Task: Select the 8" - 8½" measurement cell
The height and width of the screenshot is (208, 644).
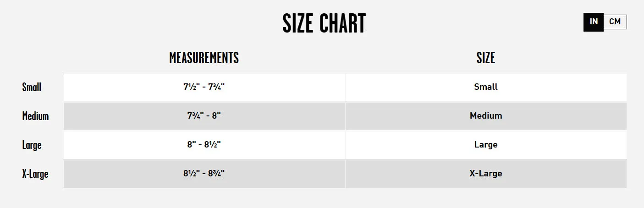Action: [204, 145]
